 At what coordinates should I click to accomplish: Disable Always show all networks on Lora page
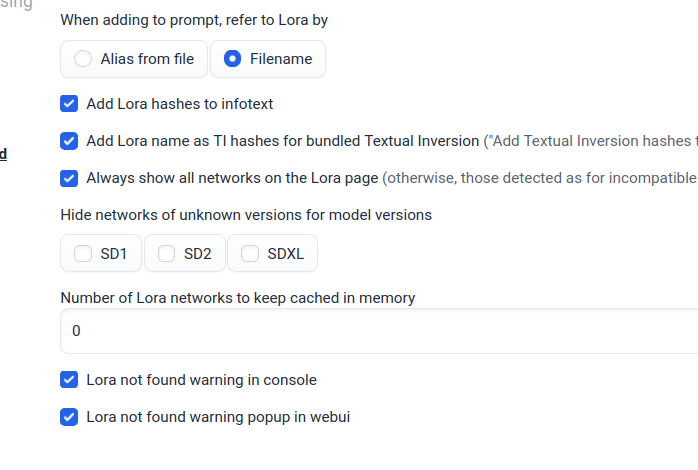pos(69,179)
